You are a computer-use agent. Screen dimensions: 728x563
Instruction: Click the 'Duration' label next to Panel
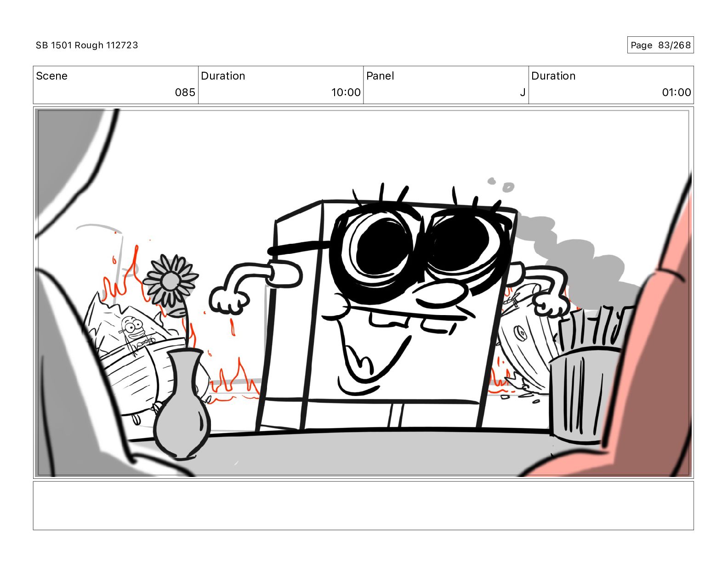[553, 76]
